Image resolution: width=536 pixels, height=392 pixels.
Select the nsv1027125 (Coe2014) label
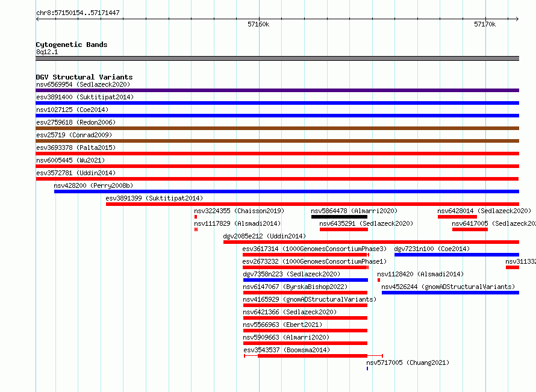click(x=72, y=110)
